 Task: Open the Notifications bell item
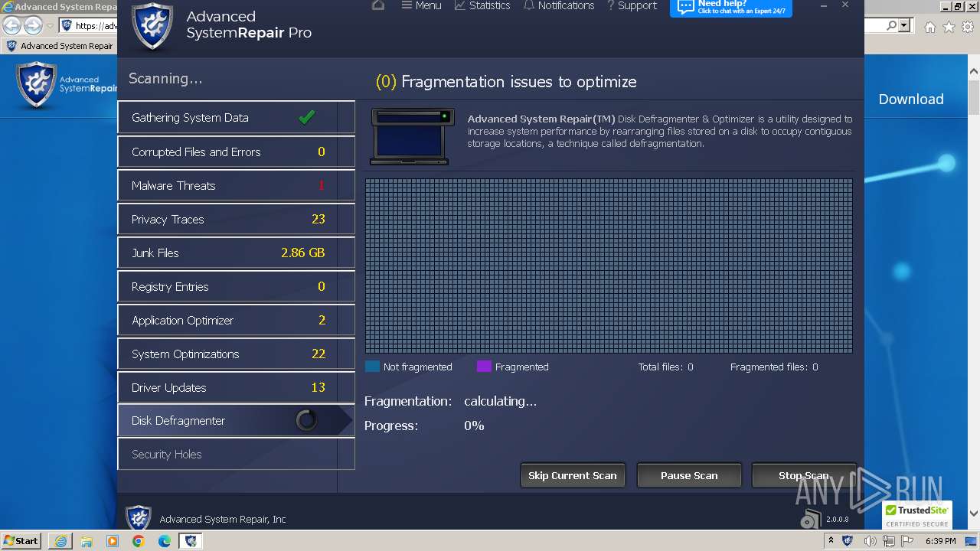(559, 5)
